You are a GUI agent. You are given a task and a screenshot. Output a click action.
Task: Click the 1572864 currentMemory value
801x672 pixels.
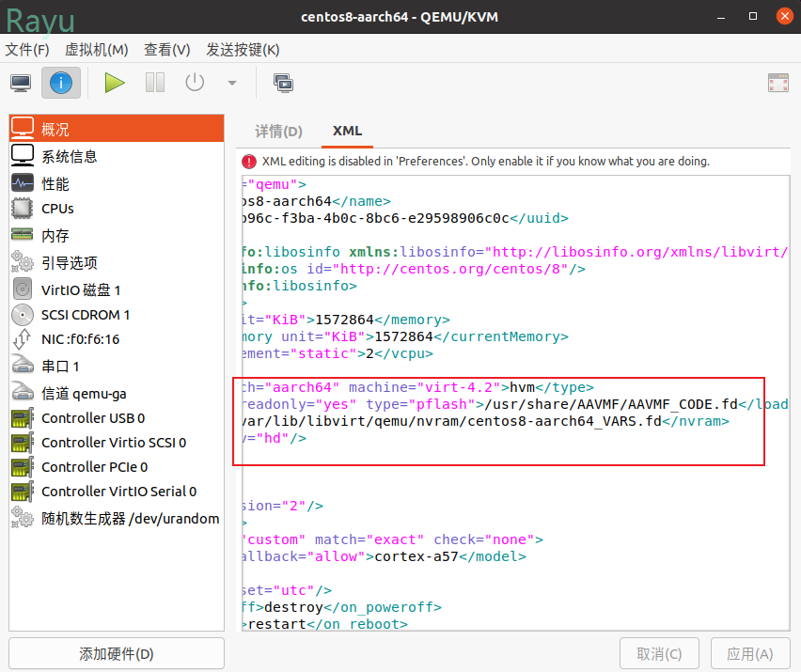coord(403,337)
